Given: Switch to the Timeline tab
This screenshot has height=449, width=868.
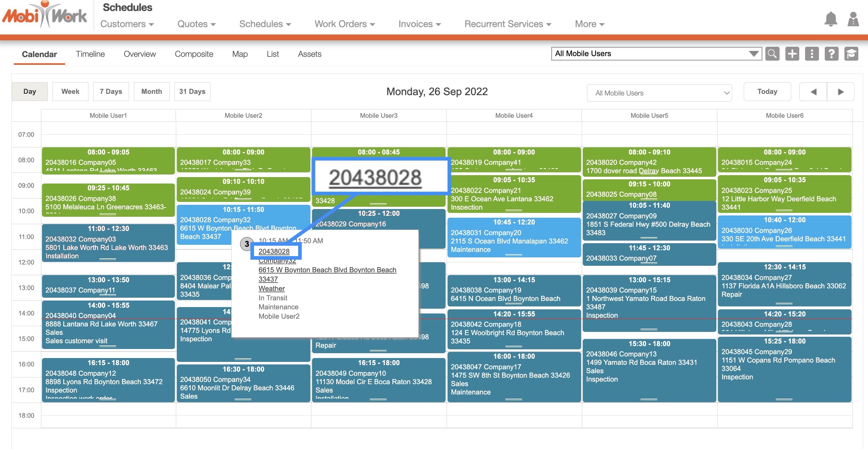Looking at the screenshot, I should (90, 54).
